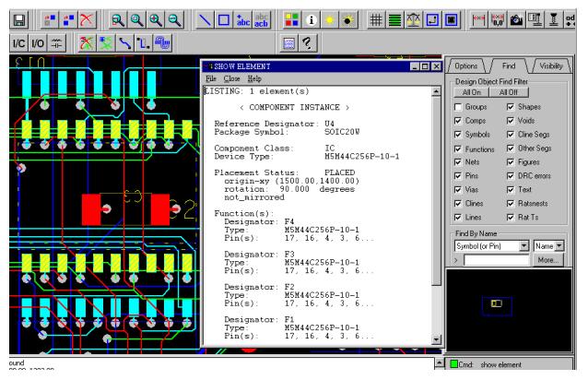Toggle the Symbols checkbox
Screen dimensions: 588x380
point(458,135)
